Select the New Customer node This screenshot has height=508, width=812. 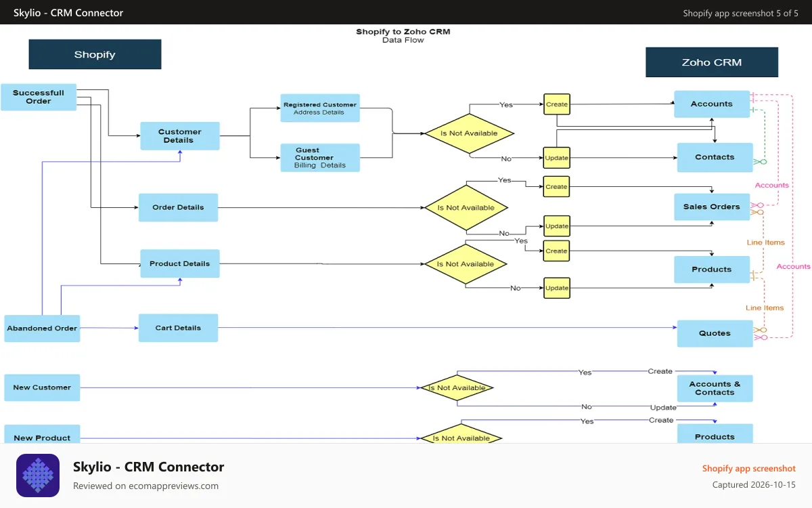pos(42,387)
